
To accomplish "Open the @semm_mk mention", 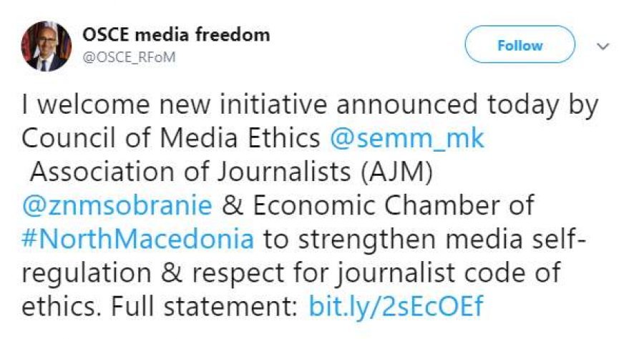I will click(x=406, y=138).
